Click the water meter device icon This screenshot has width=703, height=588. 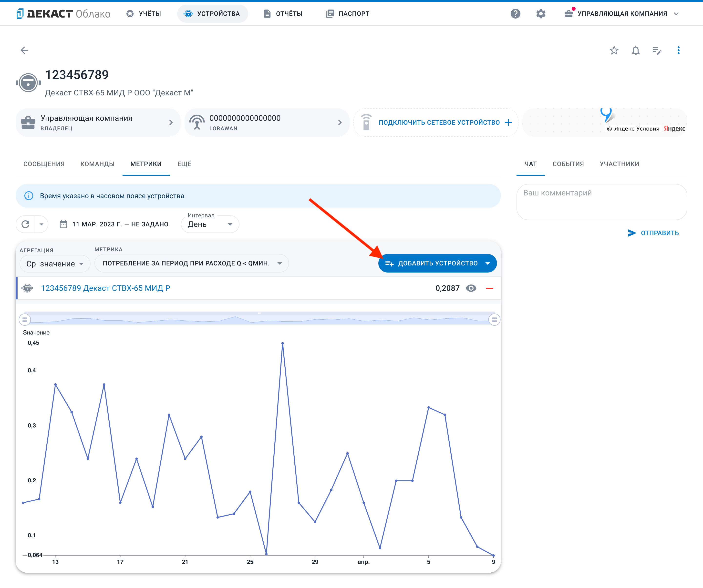pyautogui.click(x=28, y=82)
